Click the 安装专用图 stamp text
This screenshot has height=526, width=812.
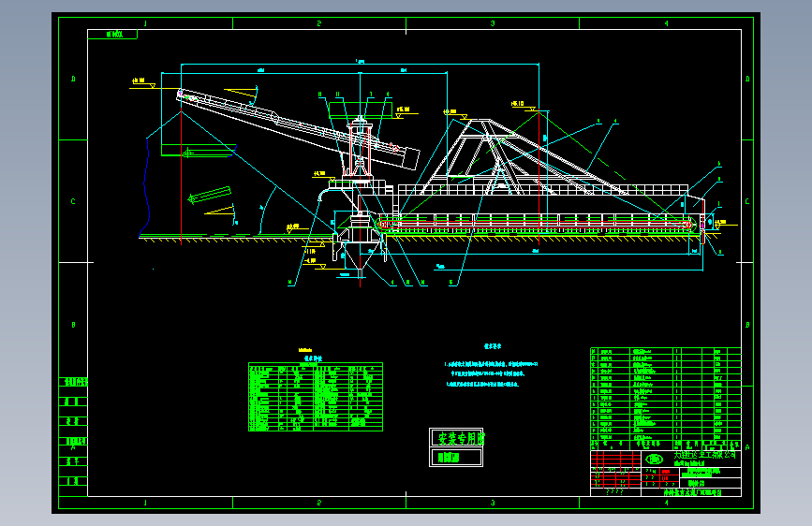tap(462, 439)
